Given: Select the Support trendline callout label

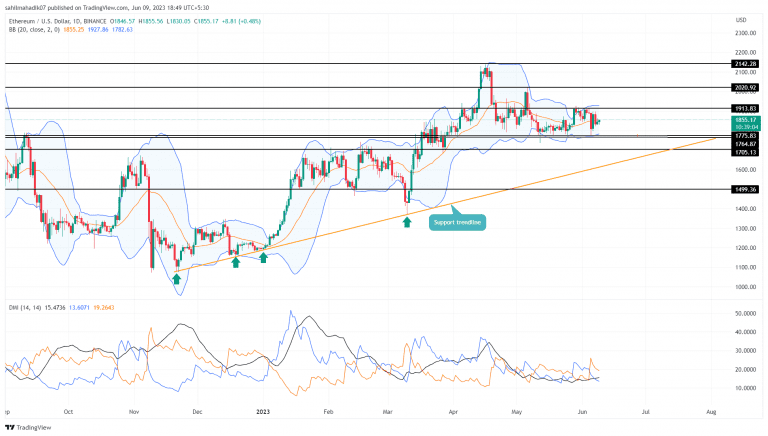Looking at the screenshot, I should (x=457, y=221).
